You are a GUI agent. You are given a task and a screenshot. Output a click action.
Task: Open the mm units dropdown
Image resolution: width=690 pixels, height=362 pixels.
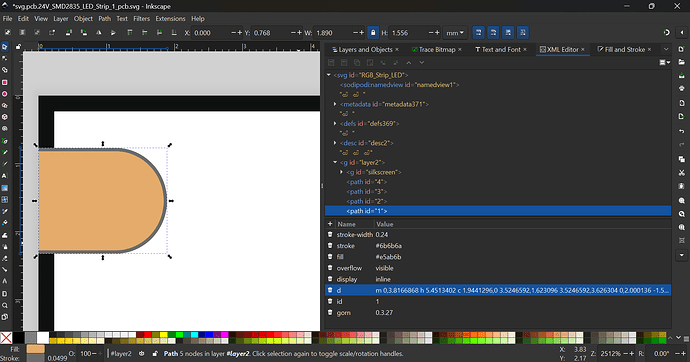455,33
